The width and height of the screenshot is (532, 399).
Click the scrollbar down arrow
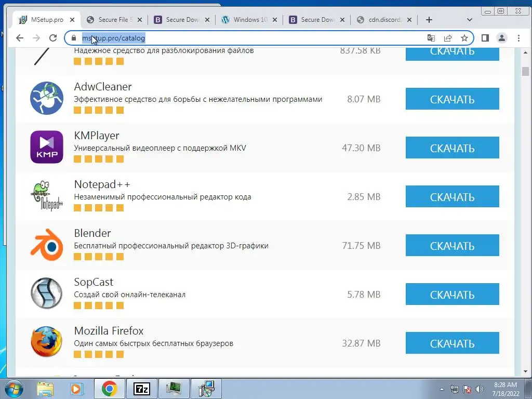point(526,372)
